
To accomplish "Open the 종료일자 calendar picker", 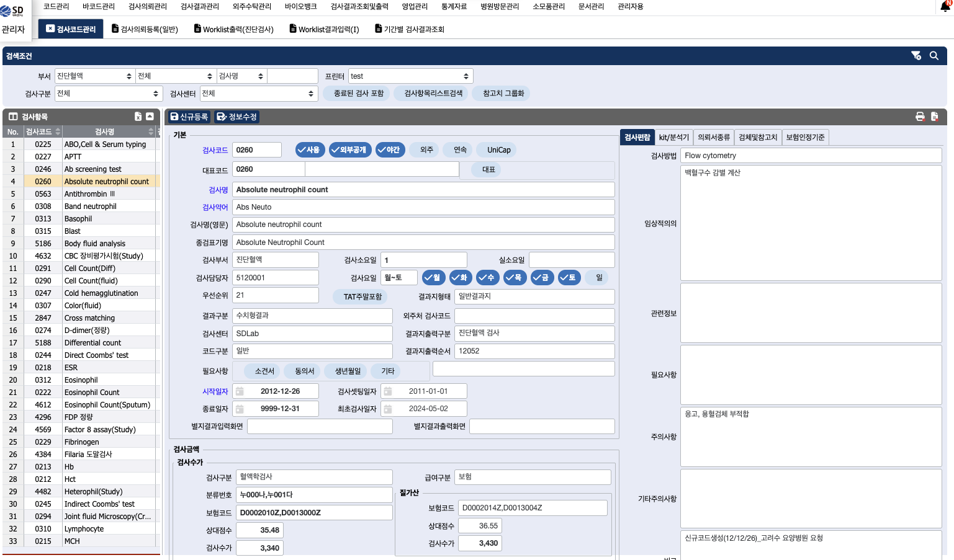I will (x=240, y=409).
